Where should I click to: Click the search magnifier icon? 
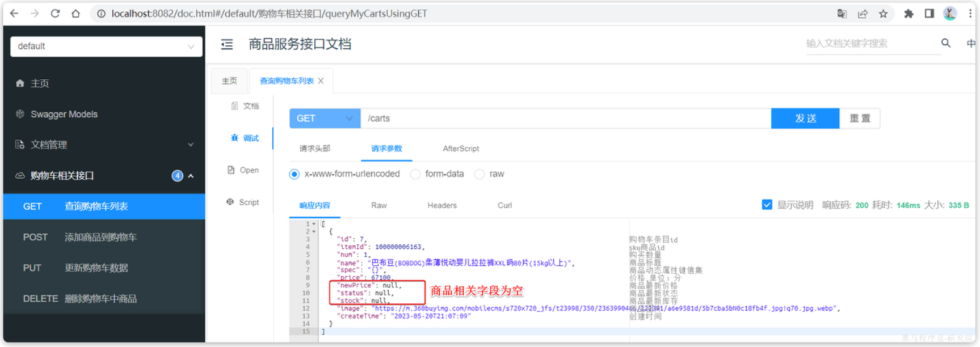[x=946, y=43]
